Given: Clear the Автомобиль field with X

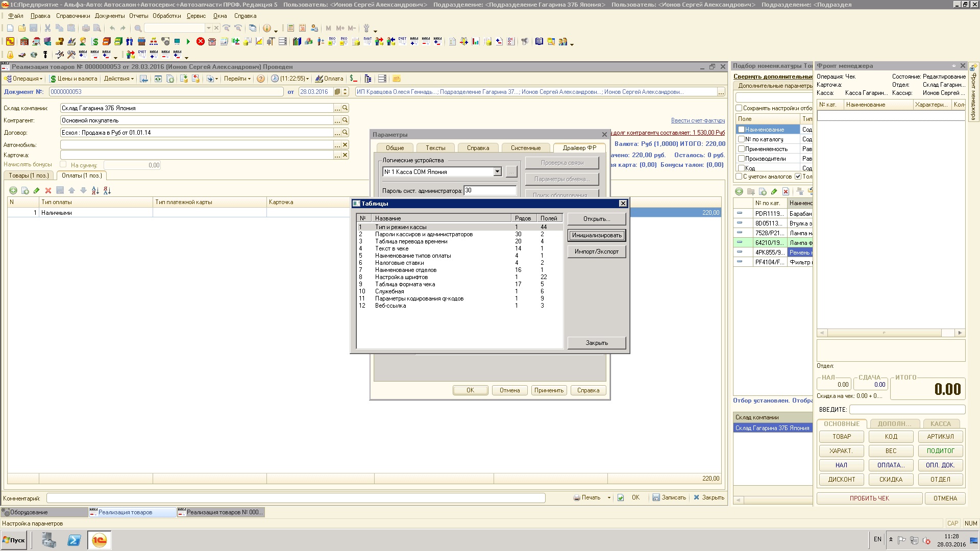Looking at the screenshot, I should 345,145.
